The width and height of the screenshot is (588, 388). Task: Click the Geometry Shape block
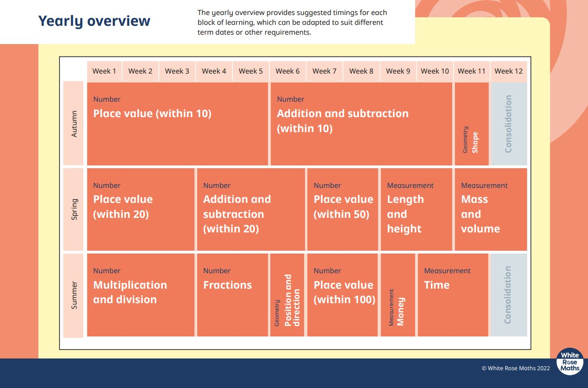click(x=472, y=124)
